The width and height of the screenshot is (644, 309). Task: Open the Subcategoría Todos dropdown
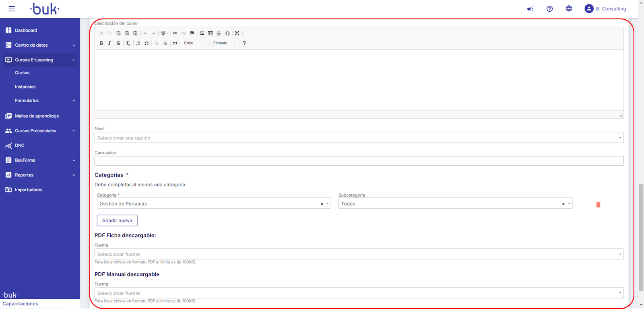pyautogui.click(x=455, y=203)
